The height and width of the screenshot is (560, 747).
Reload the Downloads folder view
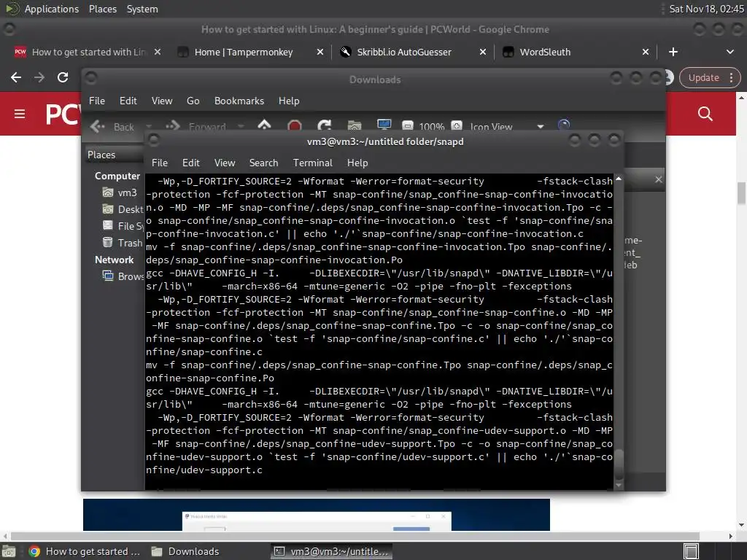325,125
